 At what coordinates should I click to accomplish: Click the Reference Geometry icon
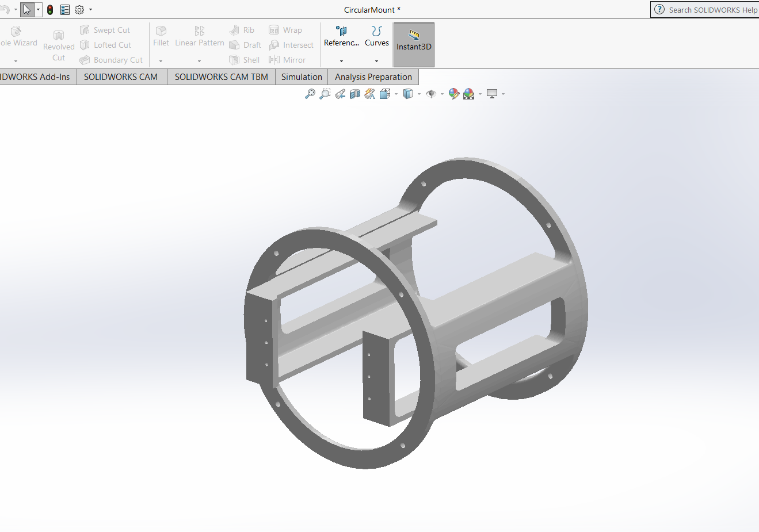click(341, 32)
